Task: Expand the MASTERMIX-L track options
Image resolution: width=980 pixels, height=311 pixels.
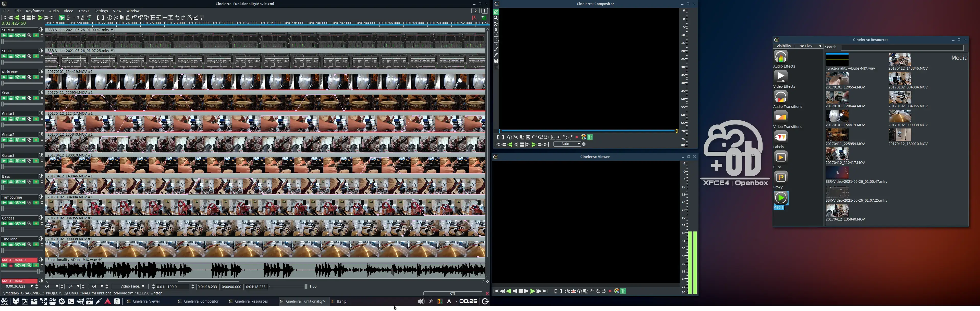Action: point(41,281)
